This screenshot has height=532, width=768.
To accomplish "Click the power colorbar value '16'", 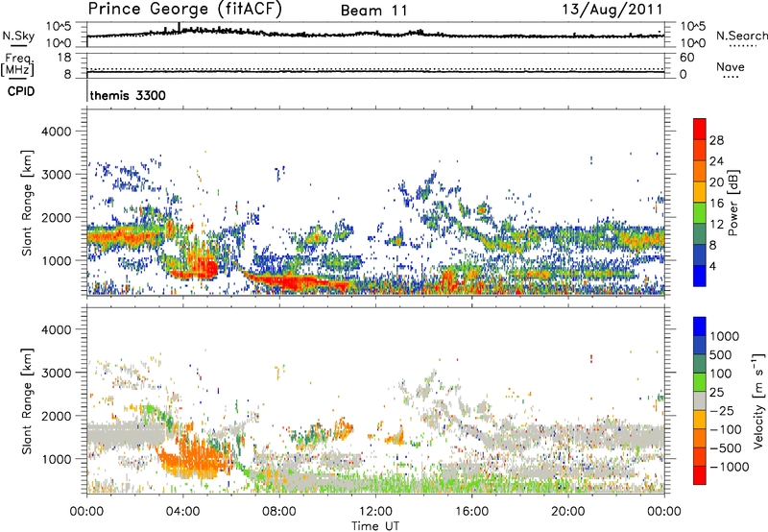I will click(716, 204).
